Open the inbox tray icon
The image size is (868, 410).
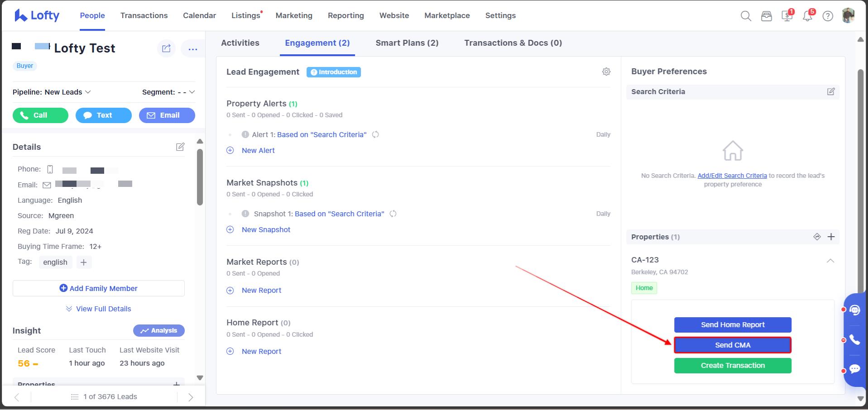(766, 16)
